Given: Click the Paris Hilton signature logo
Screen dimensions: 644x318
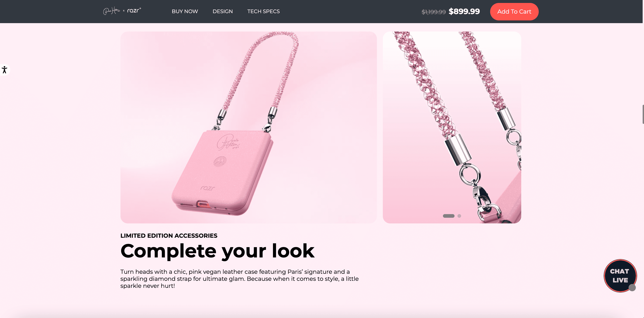Looking at the screenshot, I should click(x=111, y=11).
